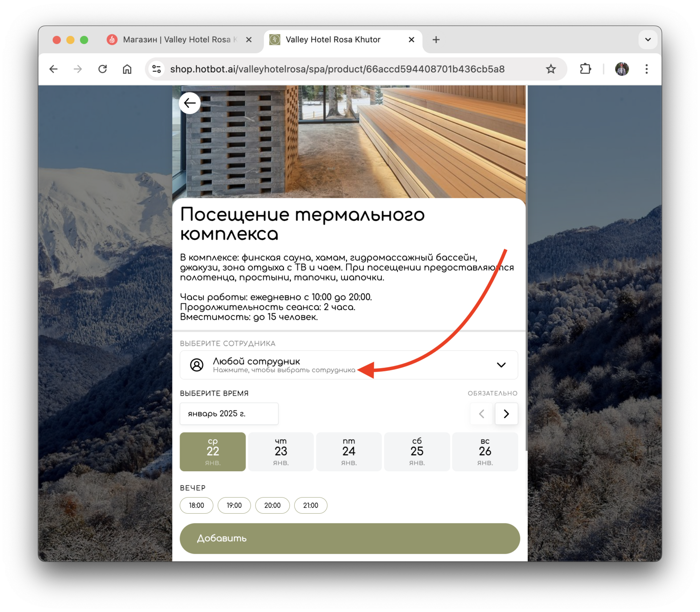700x612 pixels.
Task: Bookmark this page with the star icon
Action: (551, 69)
